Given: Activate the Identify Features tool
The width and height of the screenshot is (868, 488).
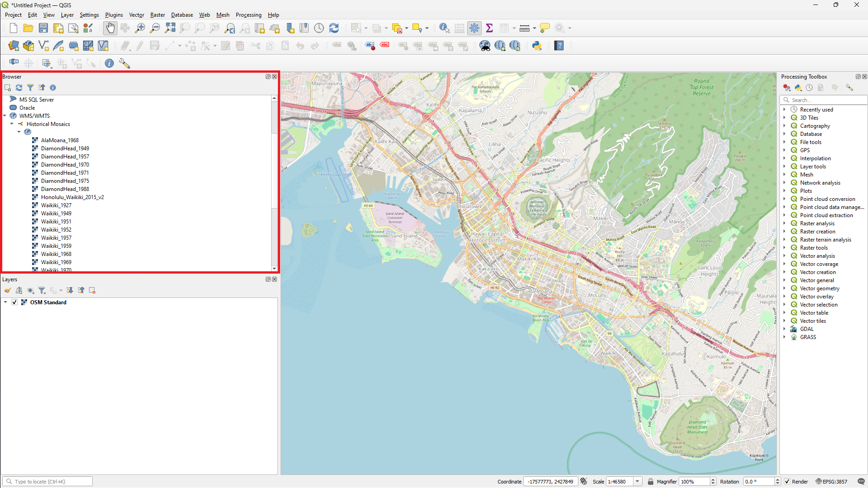Looking at the screenshot, I should 444,28.
